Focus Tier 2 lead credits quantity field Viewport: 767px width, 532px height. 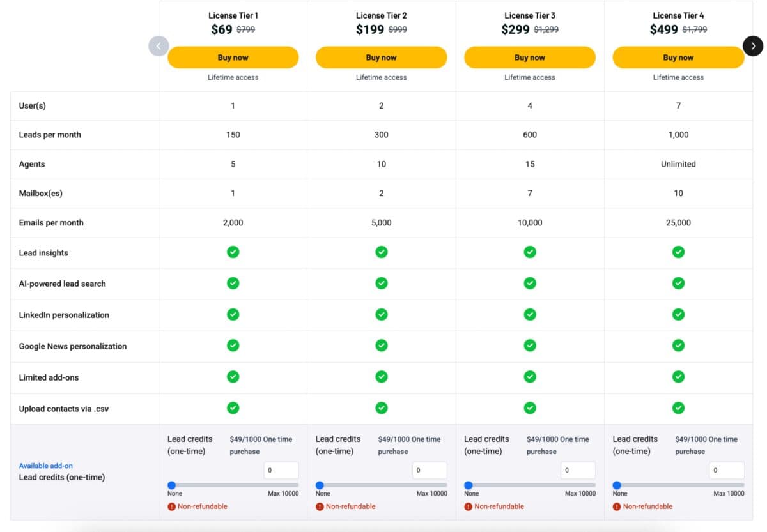(x=429, y=471)
